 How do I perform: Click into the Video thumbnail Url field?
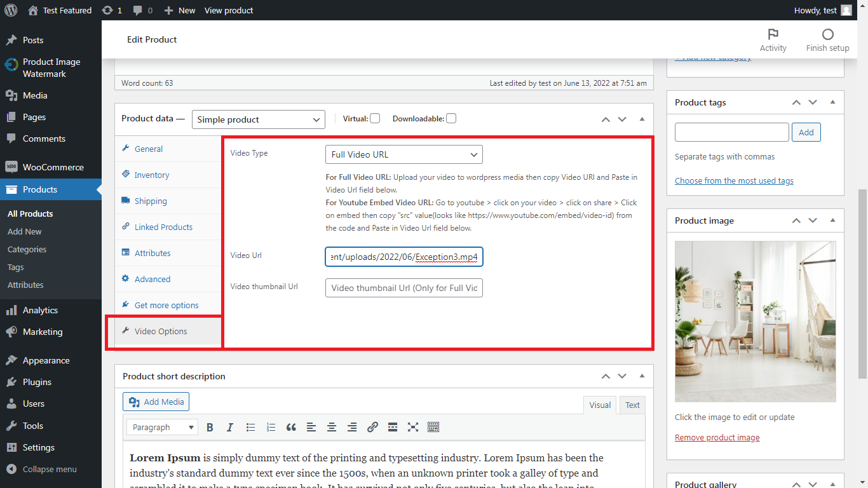(404, 288)
